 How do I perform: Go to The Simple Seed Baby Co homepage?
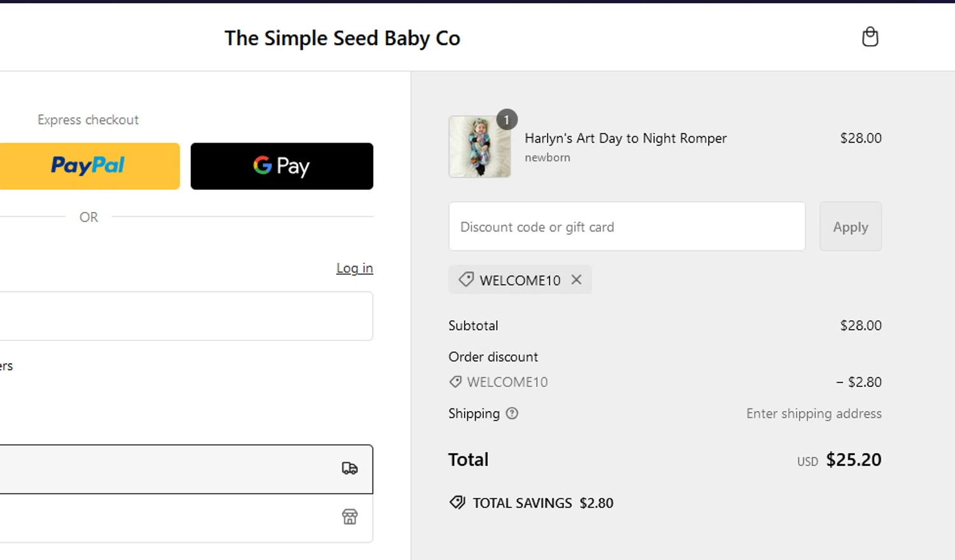coord(342,38)
